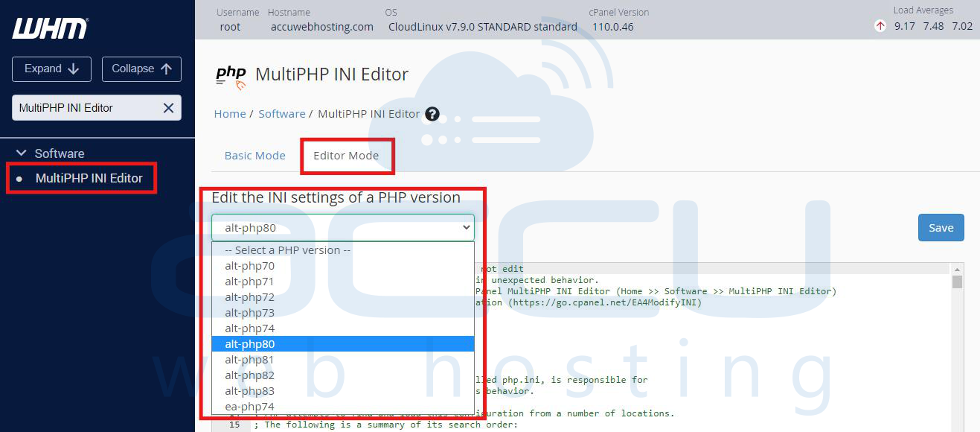Click the hostname accuwebhosting.com
The image size is (980, 432).
(322, 27)
